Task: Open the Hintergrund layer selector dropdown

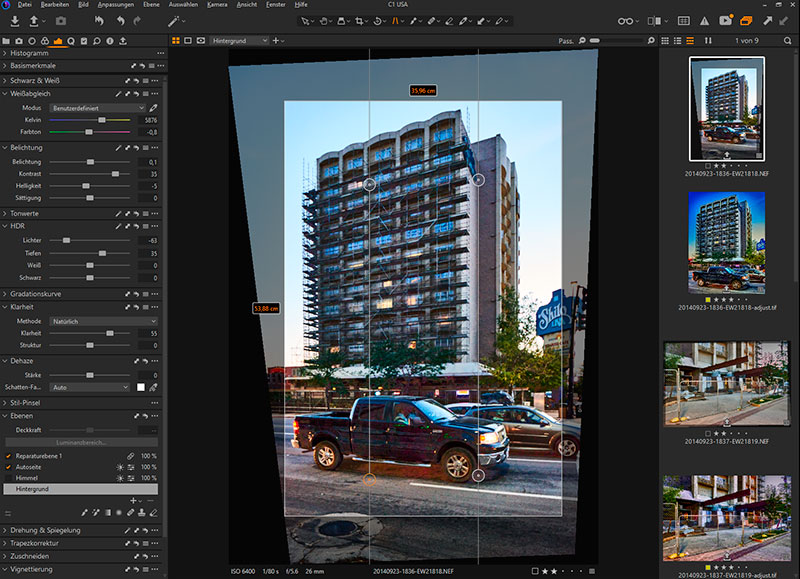Action: click(239, 41)
